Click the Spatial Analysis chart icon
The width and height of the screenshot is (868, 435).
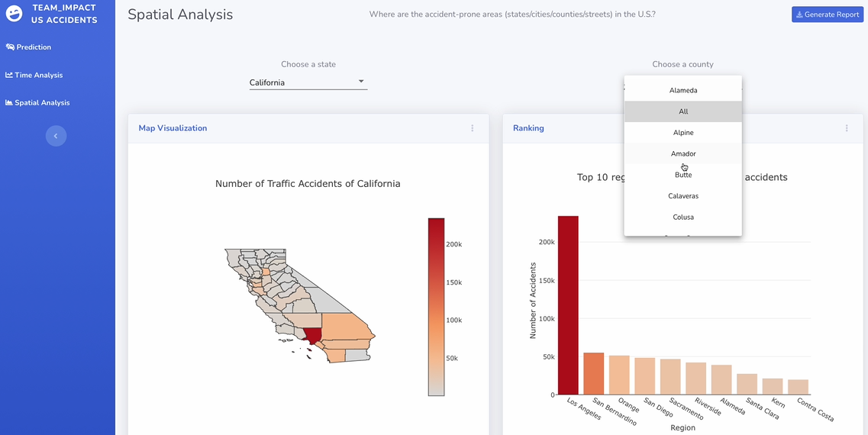tap(9, 103)
